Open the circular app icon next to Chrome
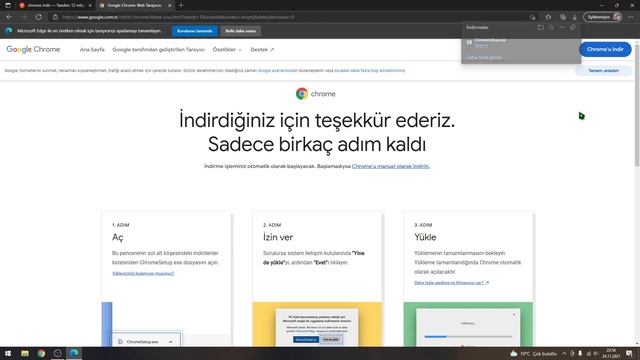640x360 pixels. (58, 353)
